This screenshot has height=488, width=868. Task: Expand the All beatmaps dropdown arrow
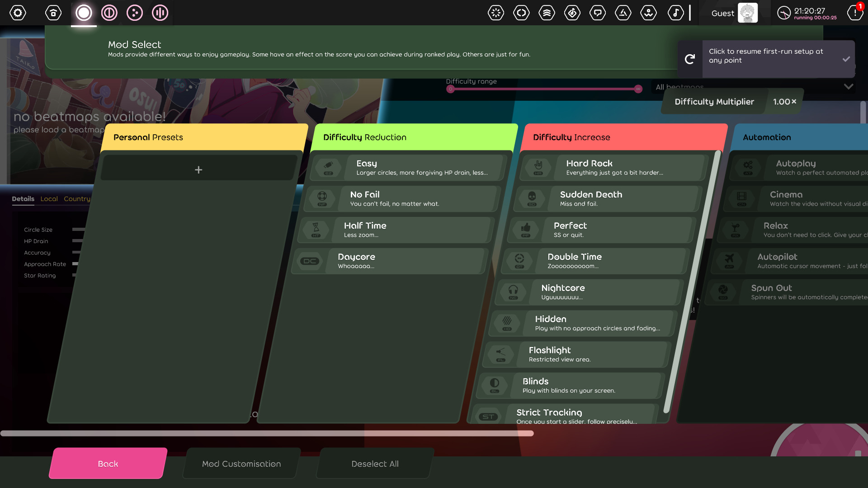[x=849, y=86]
